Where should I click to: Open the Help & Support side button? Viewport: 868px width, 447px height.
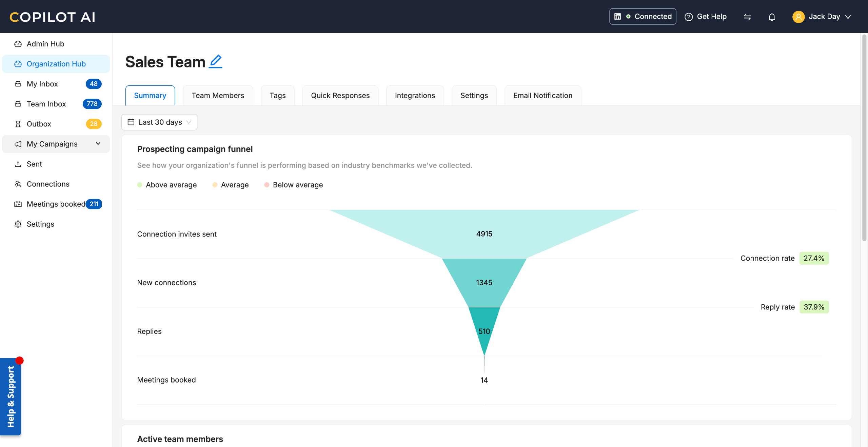pyautogui.click(x=11, y=397)
